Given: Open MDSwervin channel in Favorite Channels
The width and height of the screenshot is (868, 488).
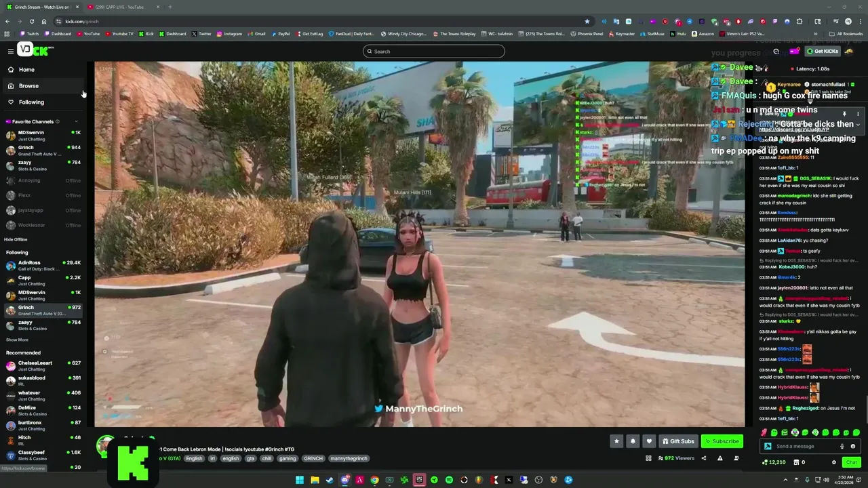Looking at the screenshot, I should coord(43,135).
